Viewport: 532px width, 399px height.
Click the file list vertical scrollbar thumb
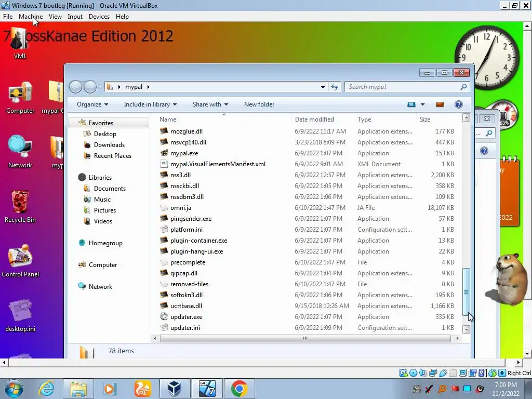coord(466,292)
